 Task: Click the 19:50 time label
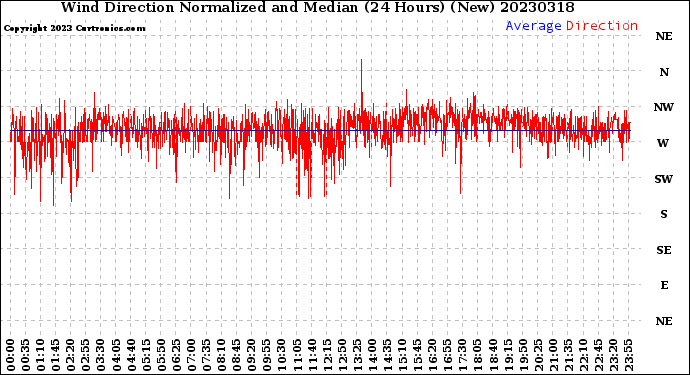click(523, 355)
